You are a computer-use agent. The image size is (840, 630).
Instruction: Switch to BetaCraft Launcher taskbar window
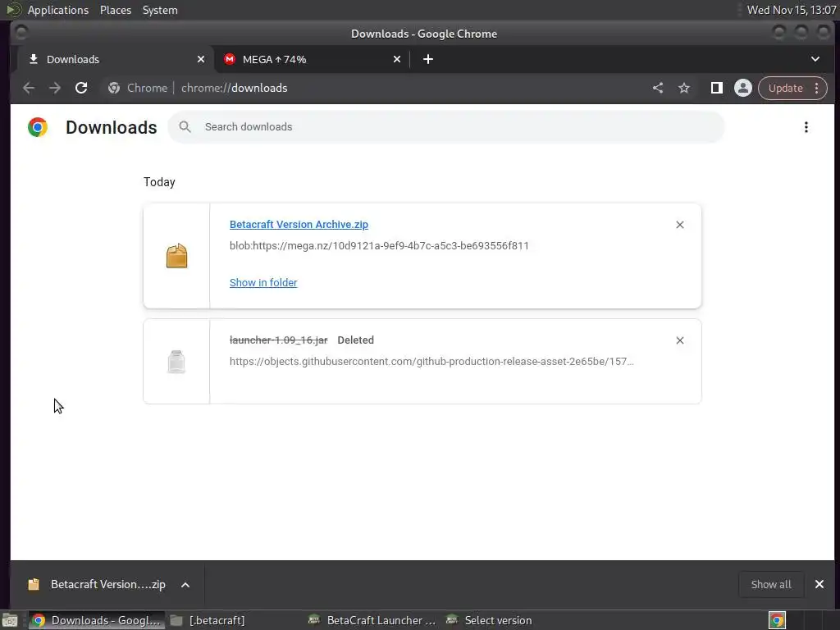[x=372, y=620]
